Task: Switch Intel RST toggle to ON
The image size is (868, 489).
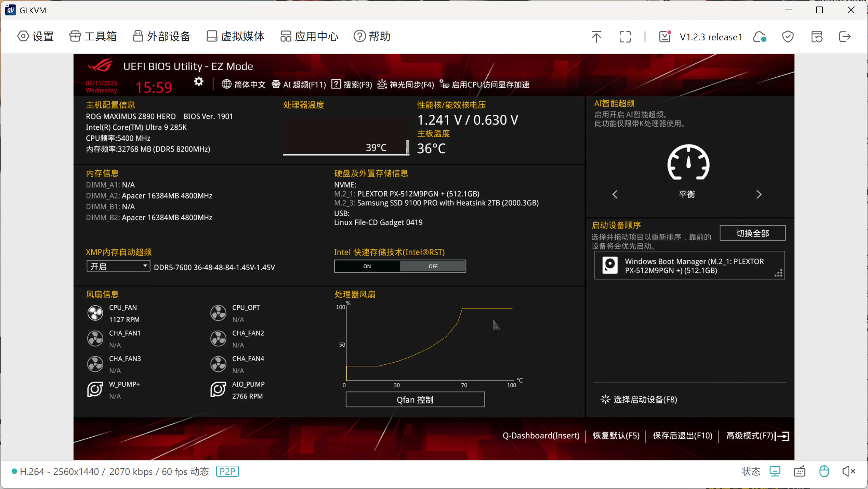Action: pos(367,266)
